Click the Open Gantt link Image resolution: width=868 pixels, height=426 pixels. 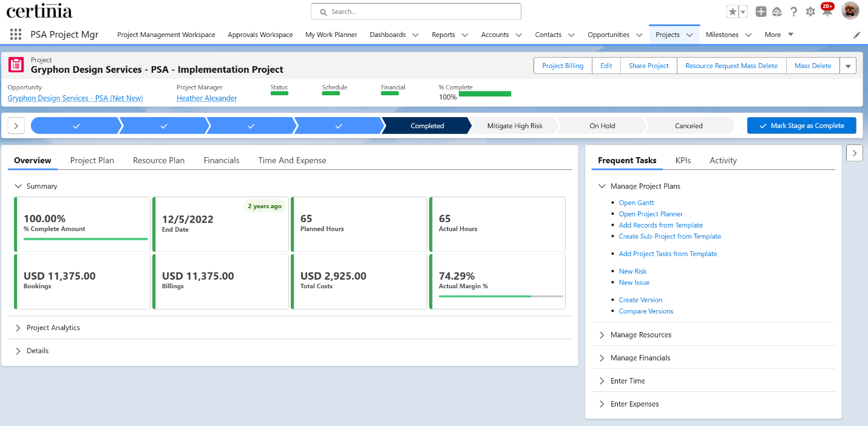(636, 203)
